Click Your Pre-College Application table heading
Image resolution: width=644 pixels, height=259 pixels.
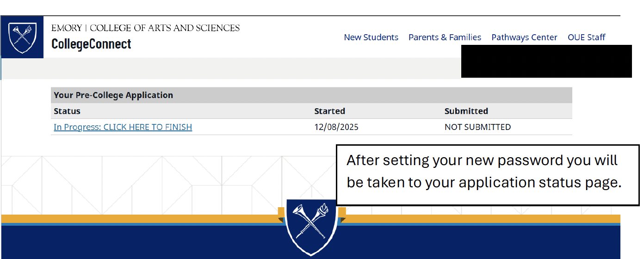click(x=113, y=95)
